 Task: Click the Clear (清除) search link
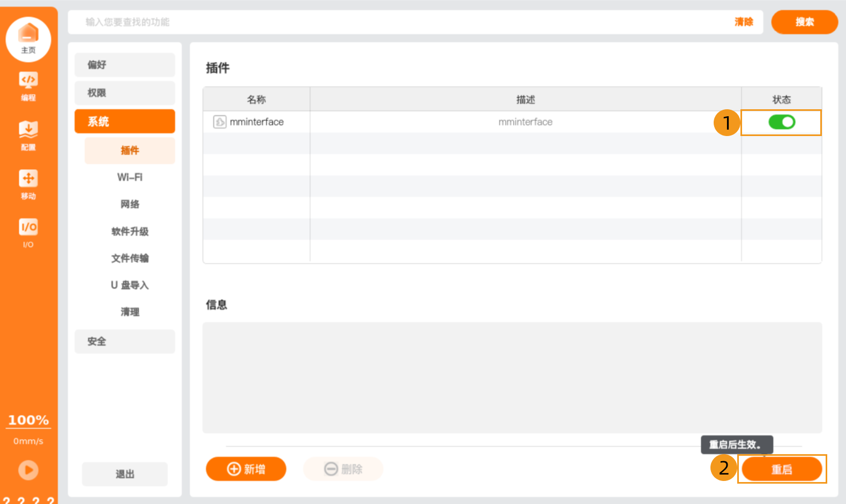click(x=744, y=22)
